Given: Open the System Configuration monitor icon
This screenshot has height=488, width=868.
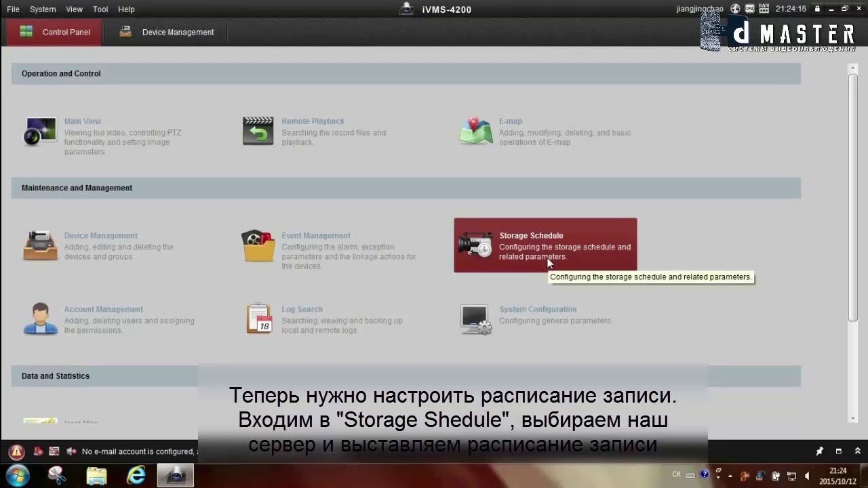Looking at the screenshot, I should click(x=475, y=319).
